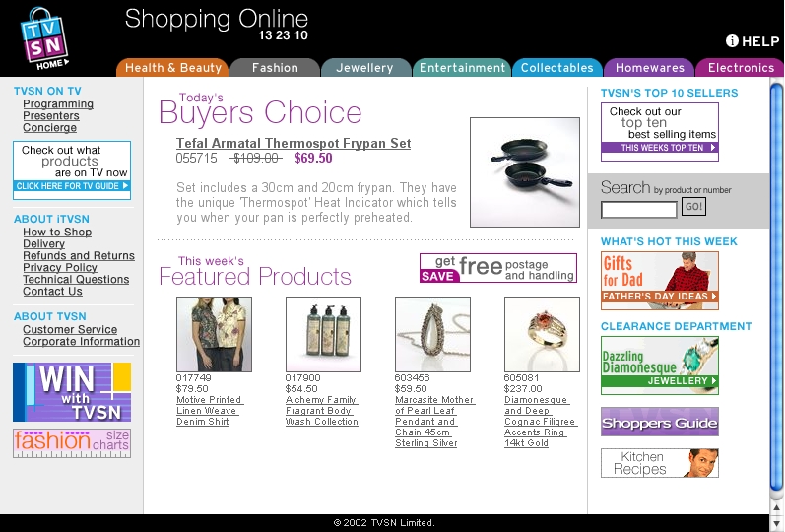Click the frypan set product thumbnail

tap(525, 172)
